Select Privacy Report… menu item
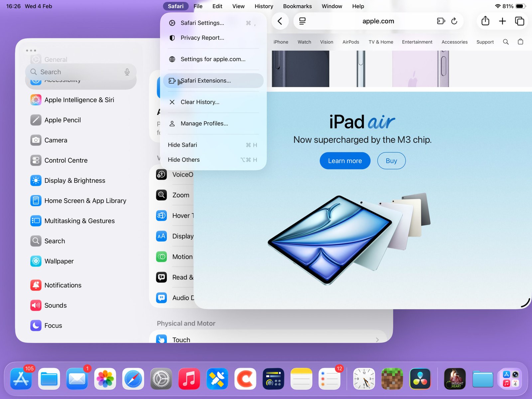This screenshot has height=399, width=532. pos(213,38)
